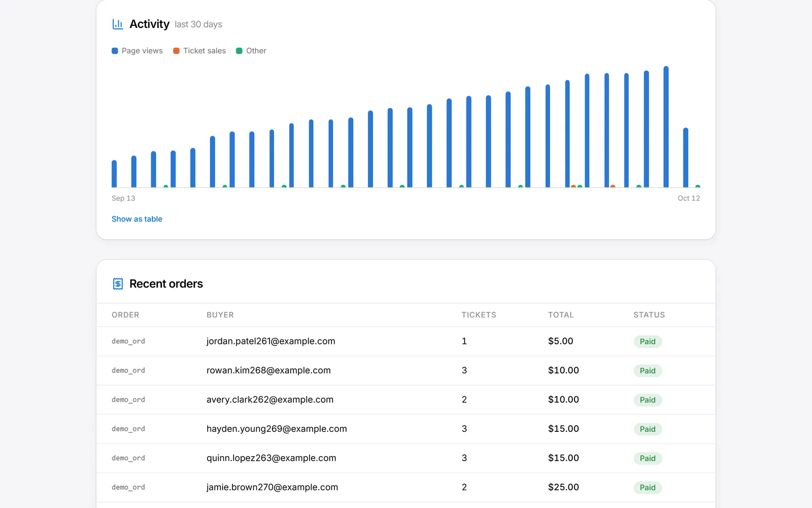Image resolution: width=812 pixels, height=508 pixels.
Task: Click buyer avery.clark262@example.com
Action: (270, 400)
